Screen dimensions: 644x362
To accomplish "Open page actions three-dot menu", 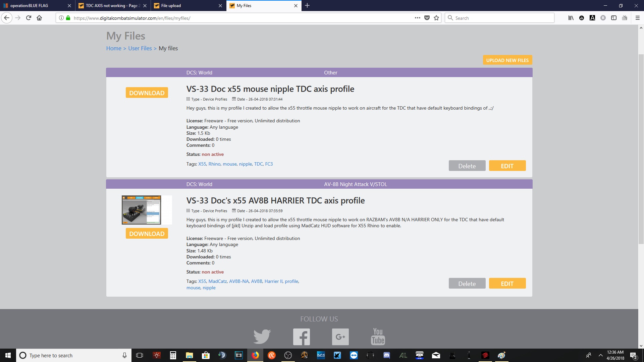I will click(417, 18).
